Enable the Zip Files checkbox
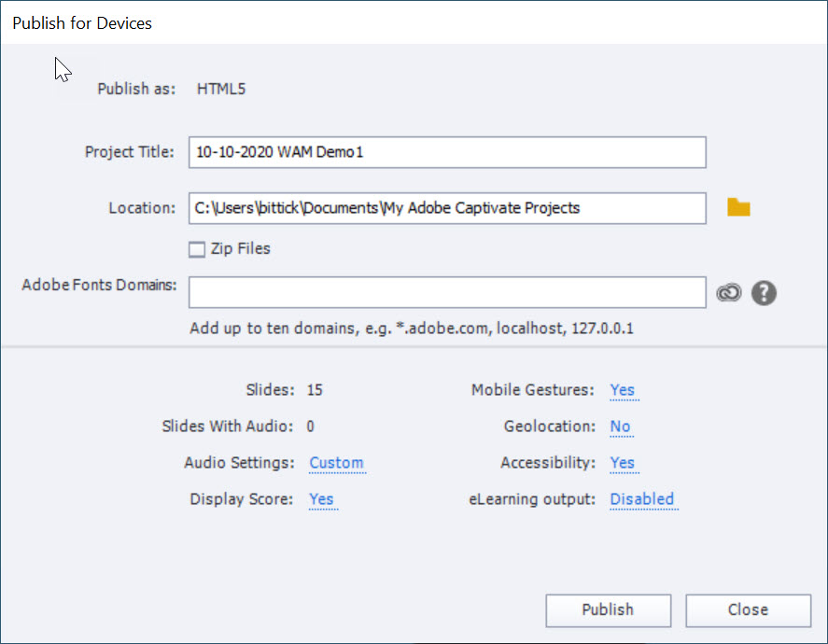828x644 pixels. [x=196, y=249]
